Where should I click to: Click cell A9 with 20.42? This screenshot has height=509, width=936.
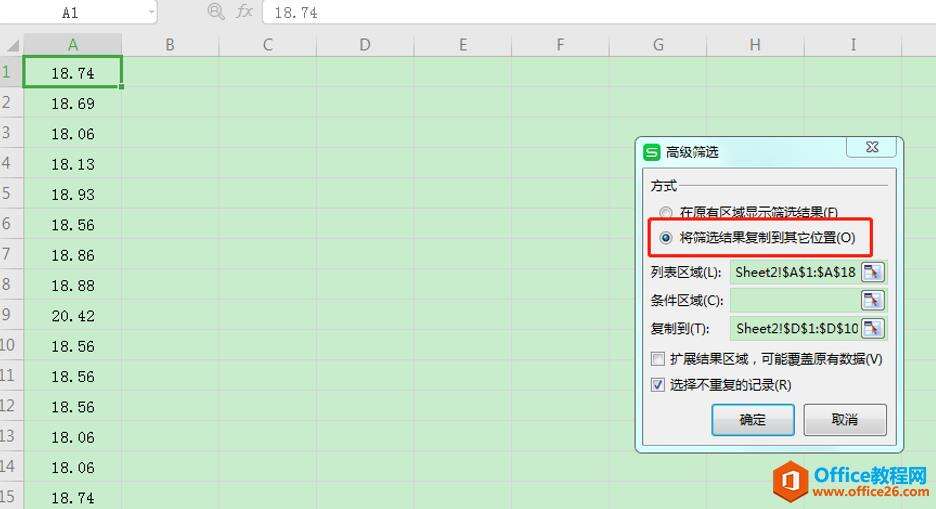click(x=73, y=315)
